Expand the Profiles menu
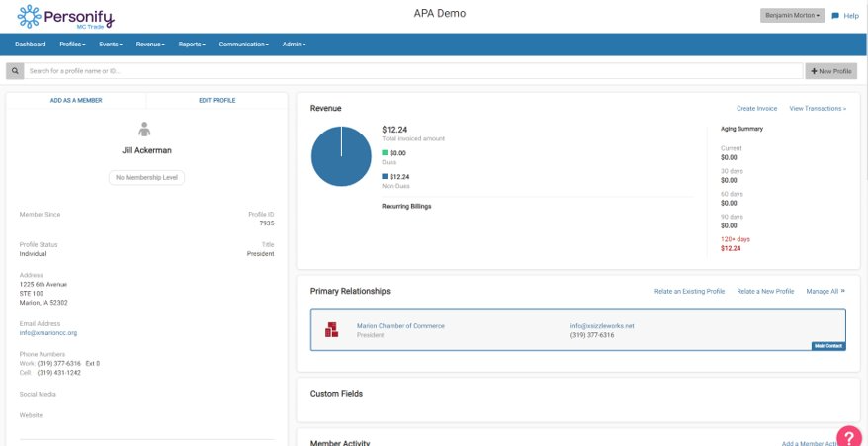The height and width of the screenshot is (446, 868). [x=72, y=45]
